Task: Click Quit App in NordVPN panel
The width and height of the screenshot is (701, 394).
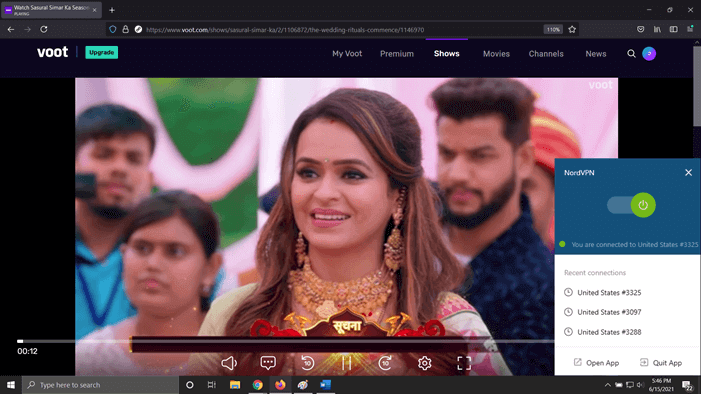Action: pos(661,363)
